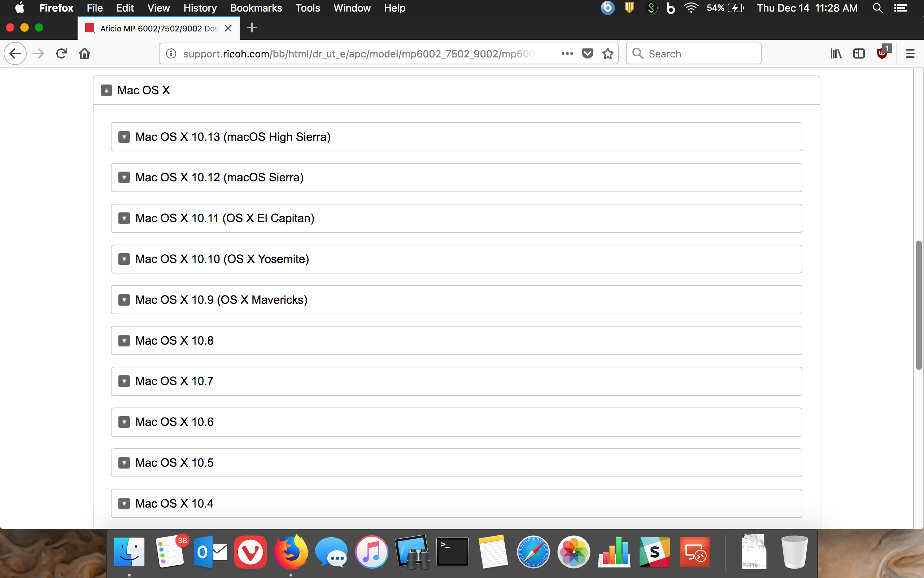This screenshot has width=924, height=578.
Task: Open the Tools menu
Action: point(308,8)
